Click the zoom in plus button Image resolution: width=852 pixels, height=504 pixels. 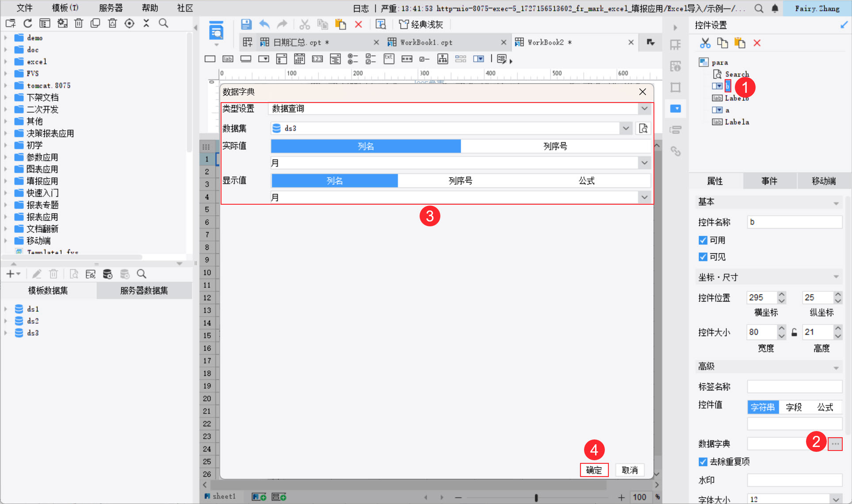621,498
